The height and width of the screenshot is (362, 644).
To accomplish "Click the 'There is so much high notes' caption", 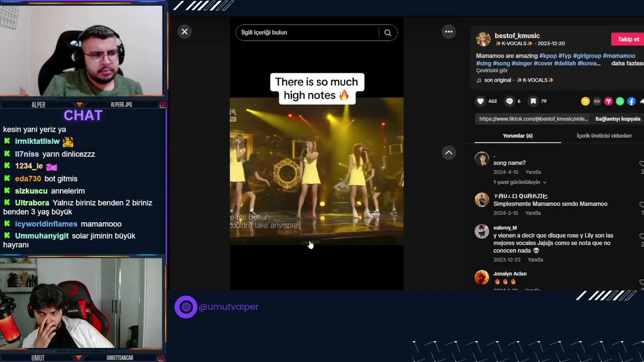I will [316, 88].
